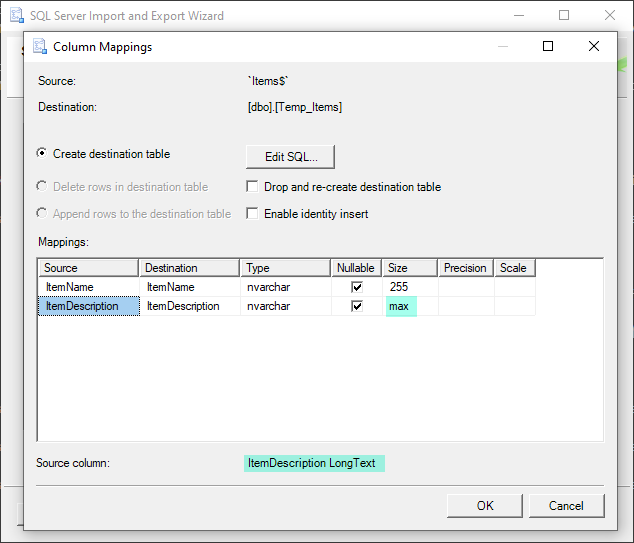Open nvarchar type cell for ItemDescription
The height and width of the screenshot is (543, 634).
[x=286, y=306]
